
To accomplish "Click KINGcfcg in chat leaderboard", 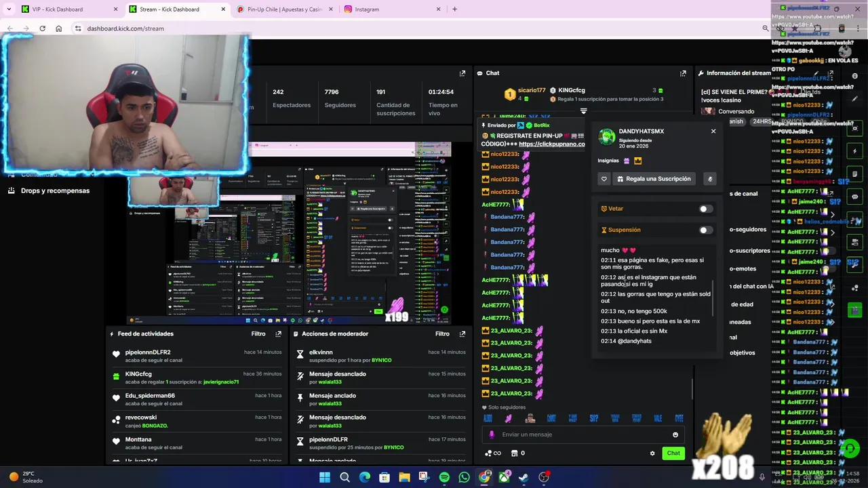I will 572,90.
